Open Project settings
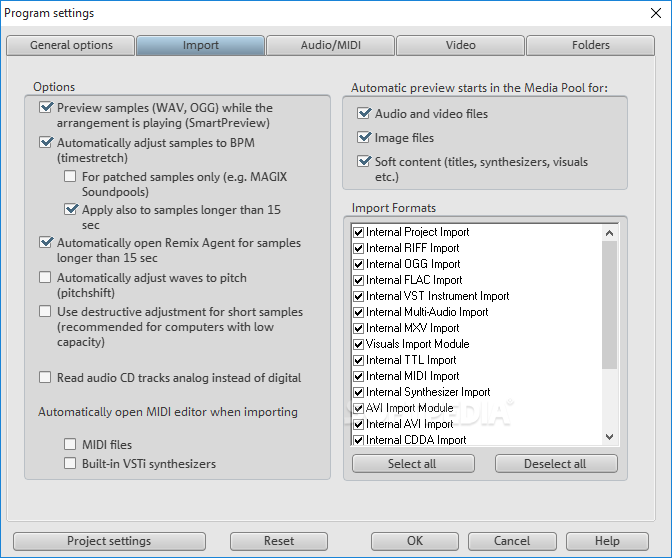This screenshot has height=558, width=672. (x=109, y=541)
